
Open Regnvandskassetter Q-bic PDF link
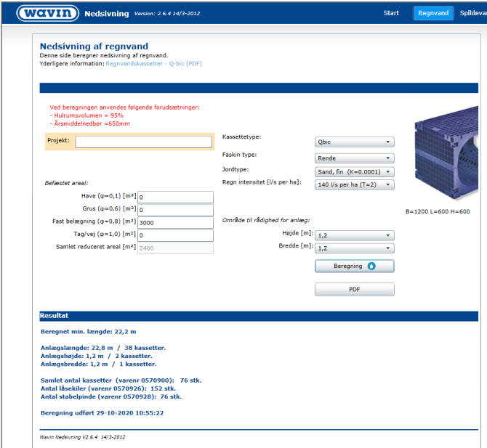[153, 64]
